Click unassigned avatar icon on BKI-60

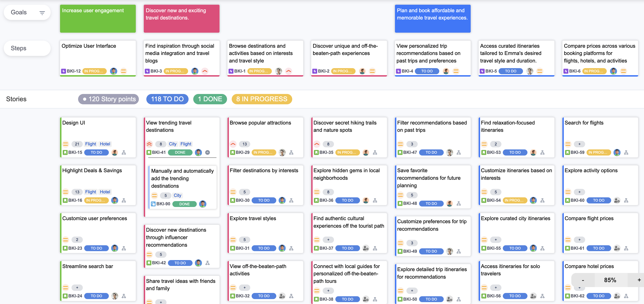(x=617, y=200)
